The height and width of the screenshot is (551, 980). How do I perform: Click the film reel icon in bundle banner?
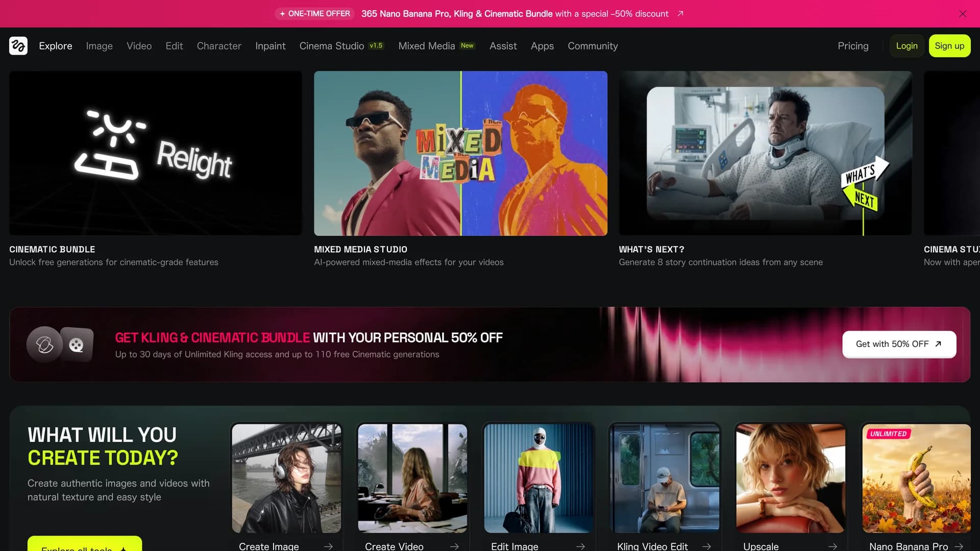click(77, 345)
